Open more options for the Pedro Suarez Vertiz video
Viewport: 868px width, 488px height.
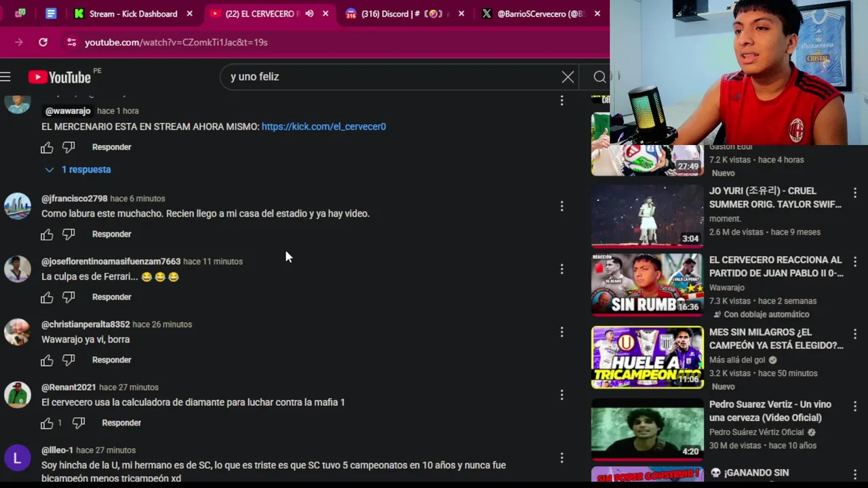tap(855, 405)
